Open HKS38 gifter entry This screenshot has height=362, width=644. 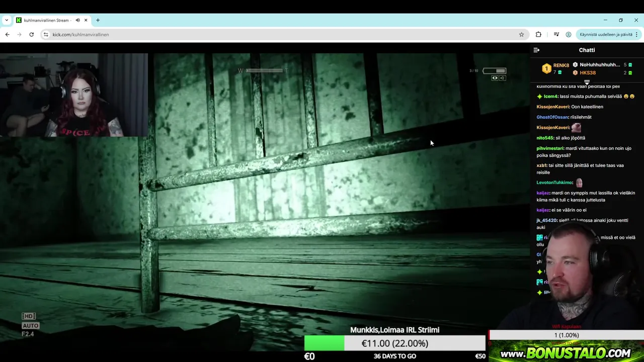point(588,73)
